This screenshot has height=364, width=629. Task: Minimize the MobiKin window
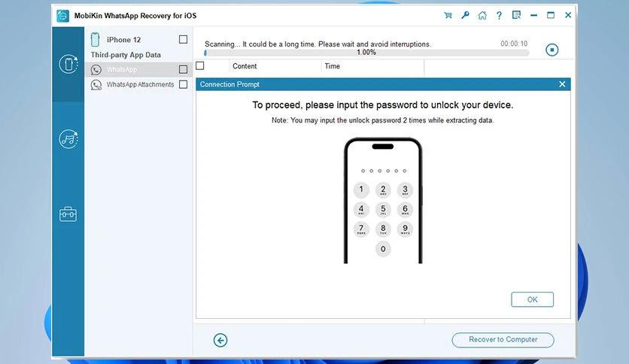coord(533,15)
